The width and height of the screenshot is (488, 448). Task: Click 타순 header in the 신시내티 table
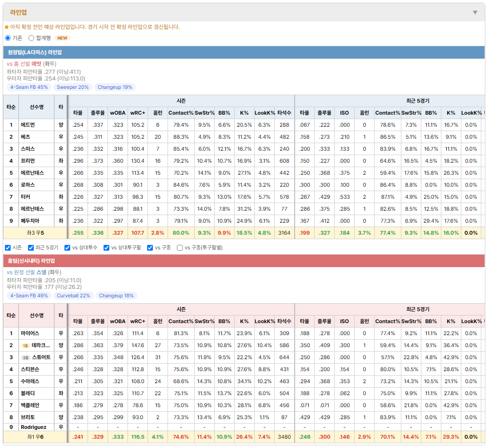pyautogui.click(x=11, y=316)
